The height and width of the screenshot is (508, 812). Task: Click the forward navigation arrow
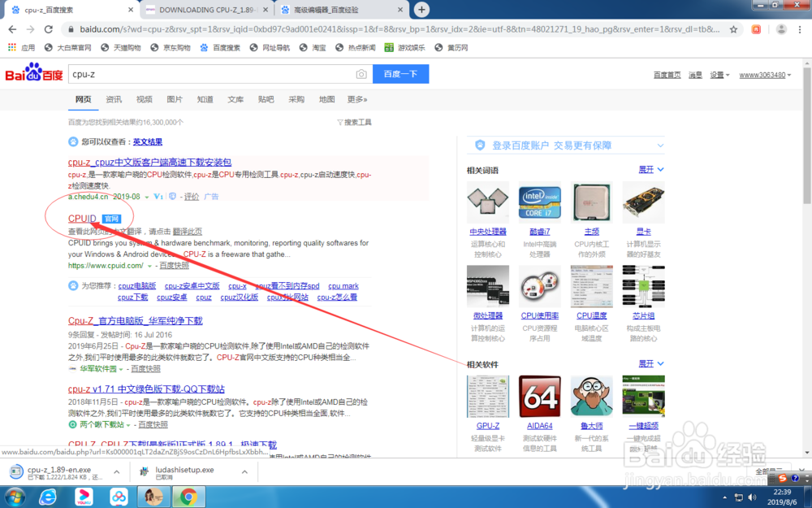coord(31,28)
